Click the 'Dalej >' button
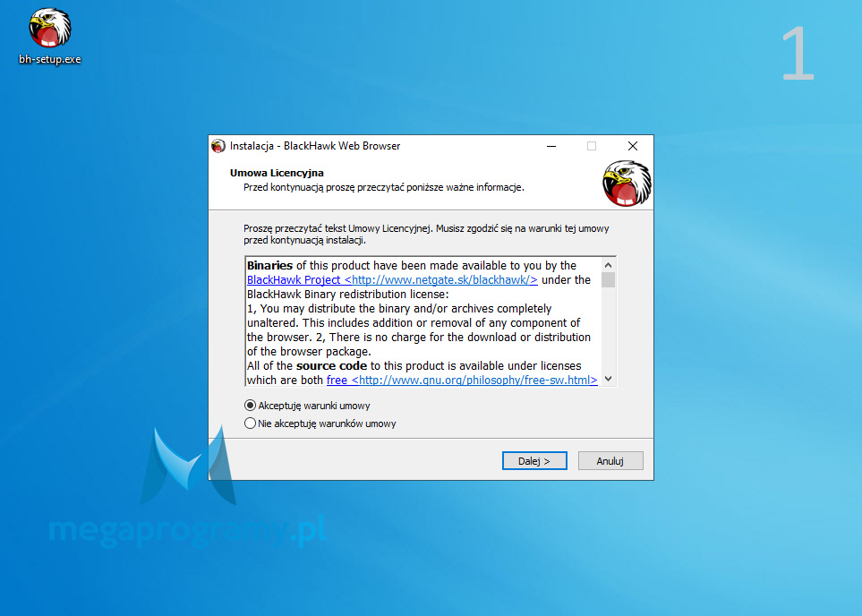This screenshot has height=616, width=862. (x=534, y=461)
